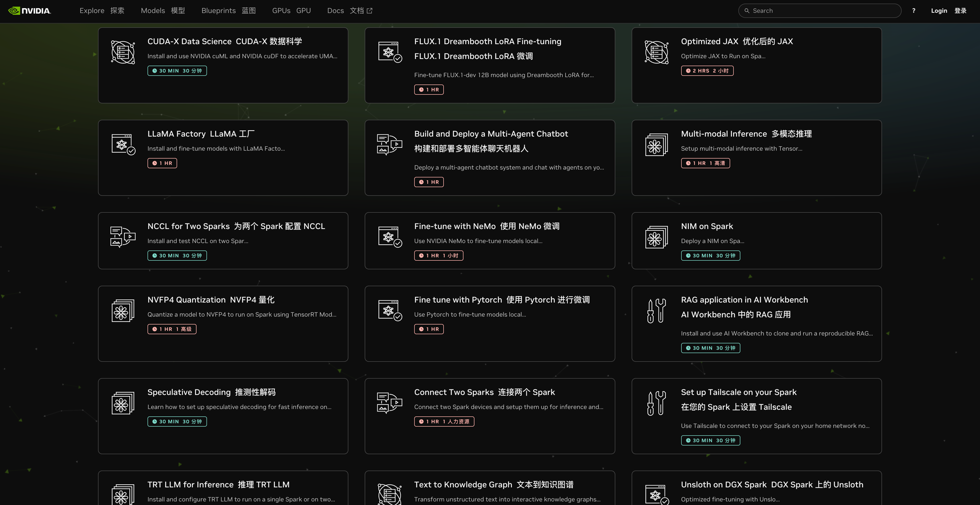Click the 30 MIN badge on Speculative Decoding
Screen dimensions: 980x505
[177, 422]
